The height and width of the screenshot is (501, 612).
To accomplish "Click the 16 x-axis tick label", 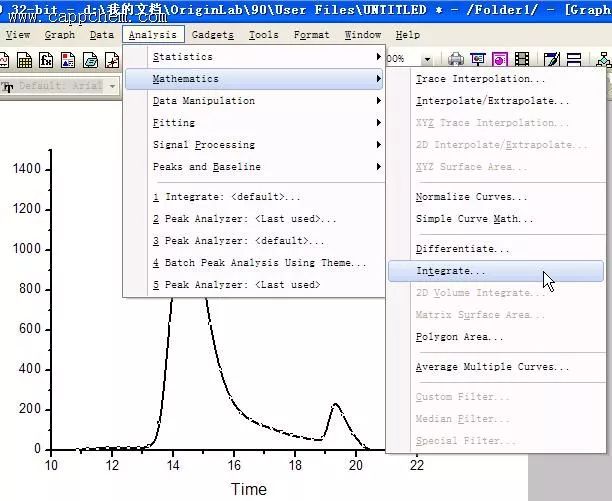I will pos(234,465).
